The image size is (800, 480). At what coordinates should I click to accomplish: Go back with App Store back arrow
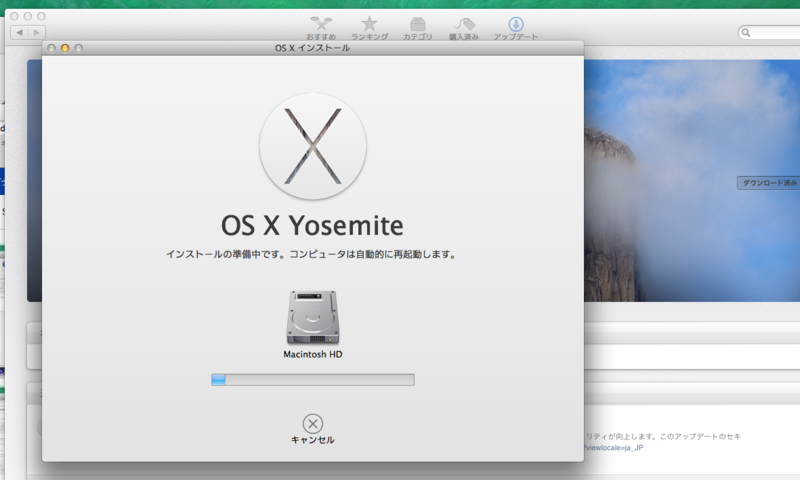[19, 33]
